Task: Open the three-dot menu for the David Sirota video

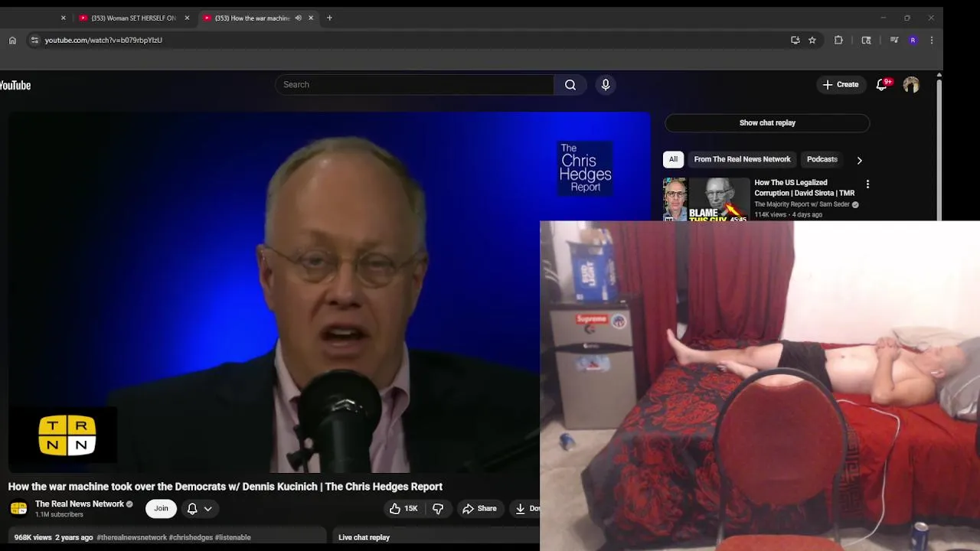Action: coord(867,184)
